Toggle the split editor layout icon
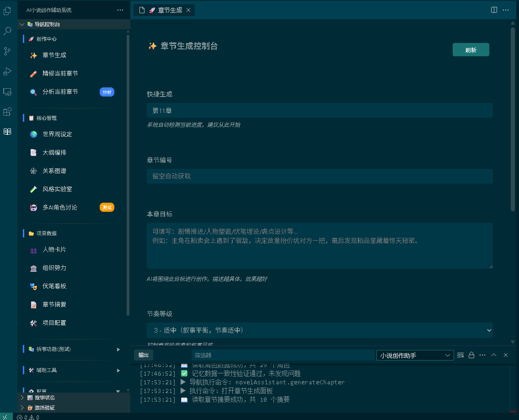This screenshot has width=519, height=420. tap(494, 10)
